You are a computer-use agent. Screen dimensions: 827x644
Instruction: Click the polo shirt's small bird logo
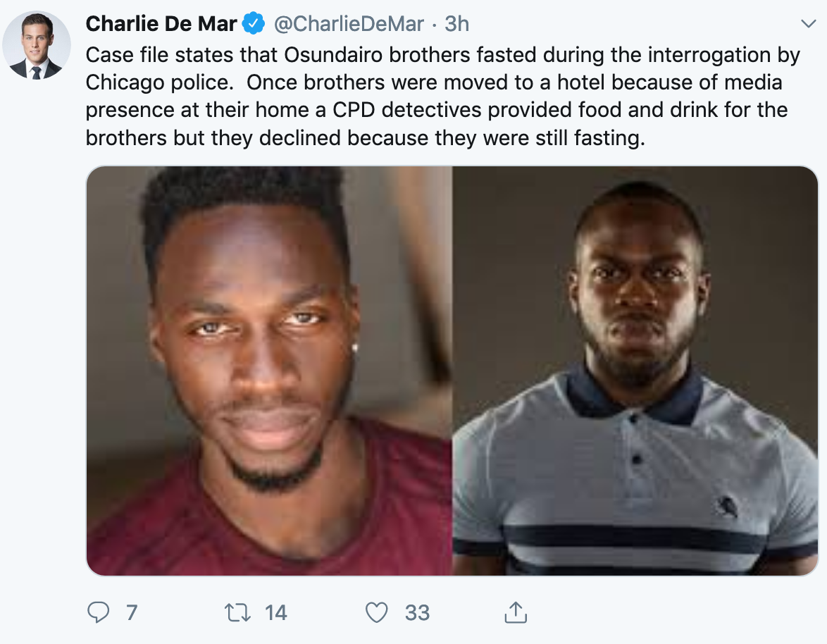coord(727,507)
